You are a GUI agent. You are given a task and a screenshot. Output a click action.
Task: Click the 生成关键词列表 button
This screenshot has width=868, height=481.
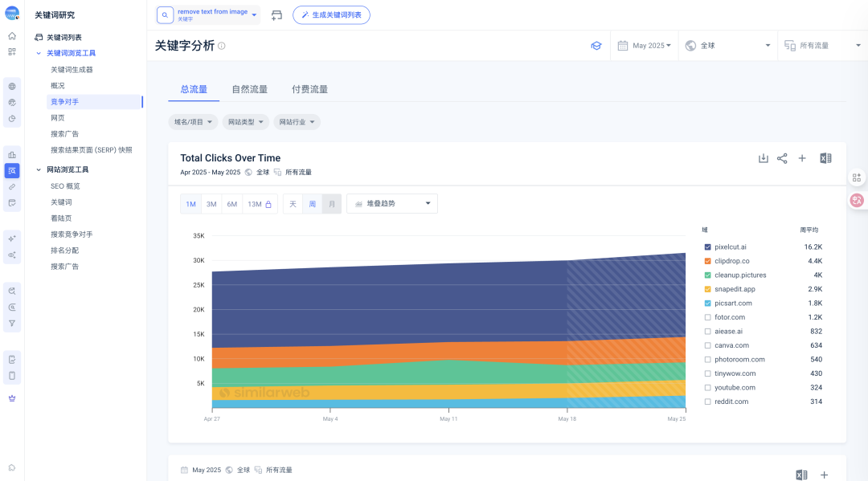[331, 15]
